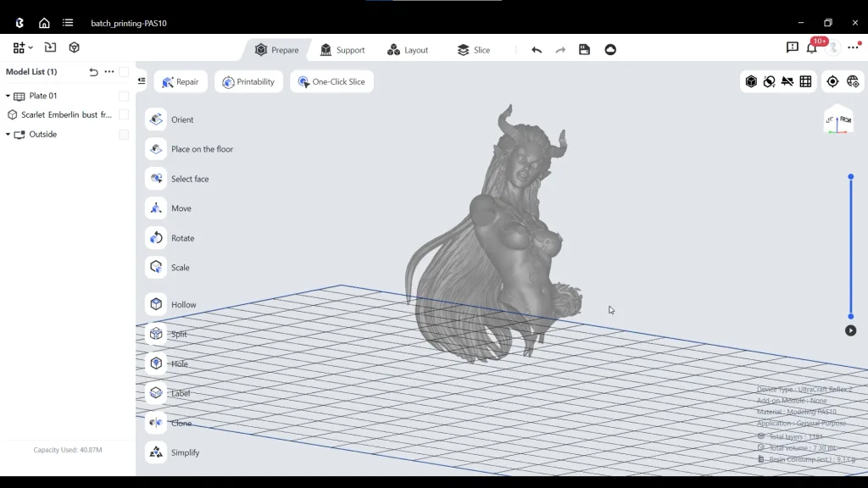This screenshot has width=868, height=488.
Task: Click the Repair button
Action: tap(181, 82)
